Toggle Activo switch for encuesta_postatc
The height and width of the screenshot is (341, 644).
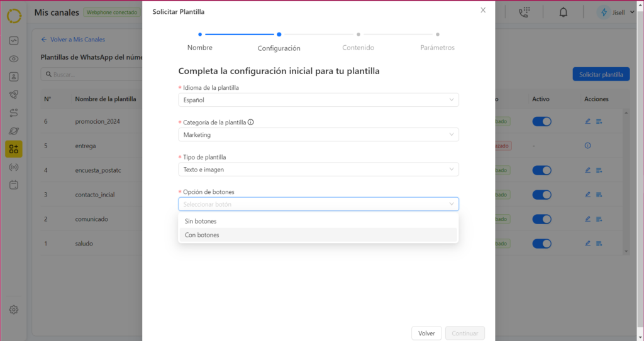coord(541,170)
